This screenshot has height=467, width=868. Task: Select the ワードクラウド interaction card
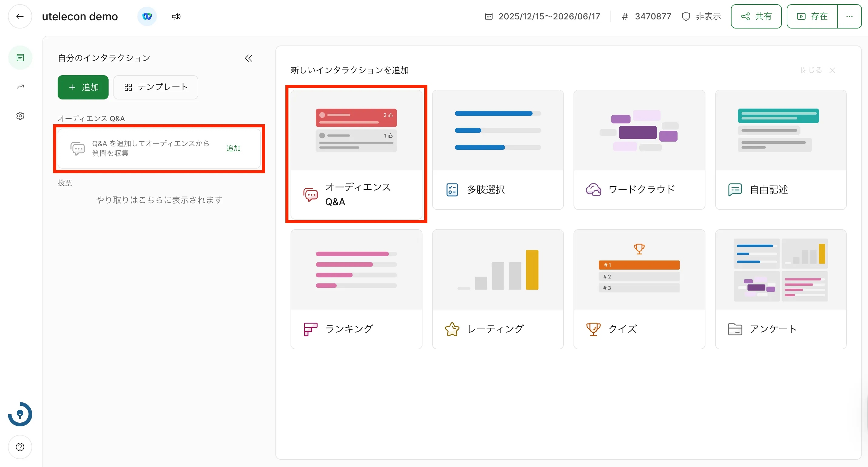639,150
